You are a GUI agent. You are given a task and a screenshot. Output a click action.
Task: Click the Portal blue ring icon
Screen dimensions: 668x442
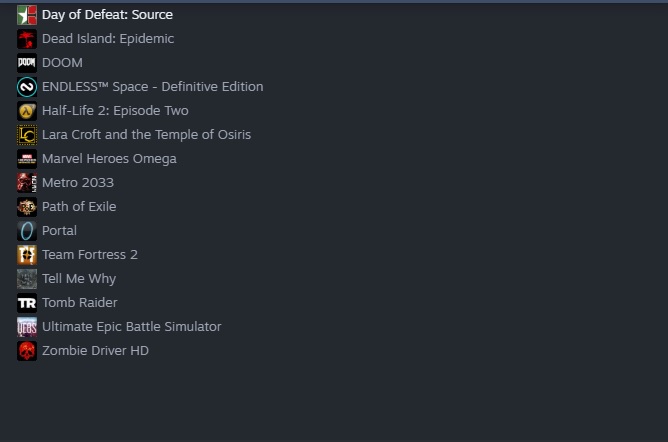[x=27, y=231]
